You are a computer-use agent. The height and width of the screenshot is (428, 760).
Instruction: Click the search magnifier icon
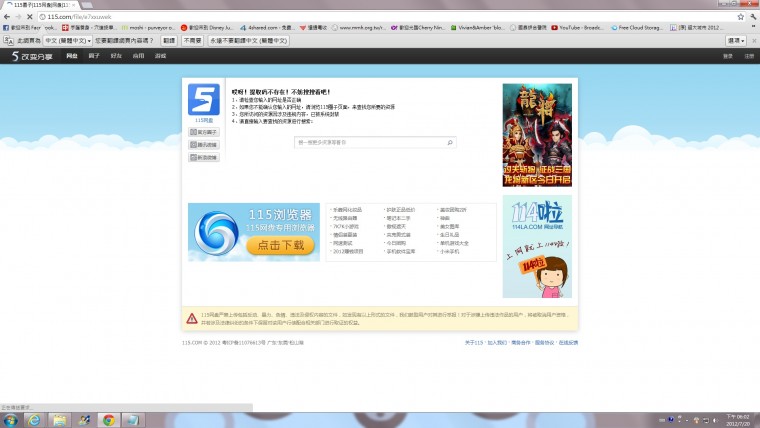450,143
